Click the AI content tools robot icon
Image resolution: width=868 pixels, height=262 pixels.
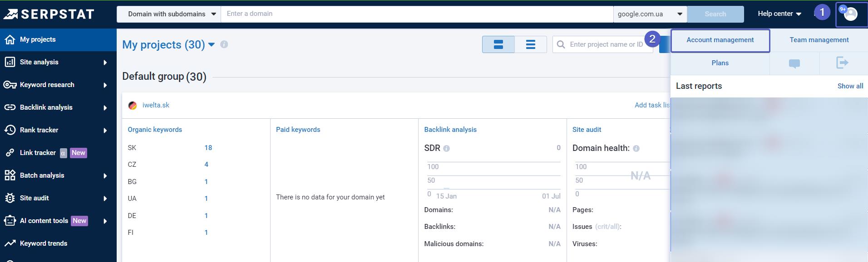coord(10,221)
